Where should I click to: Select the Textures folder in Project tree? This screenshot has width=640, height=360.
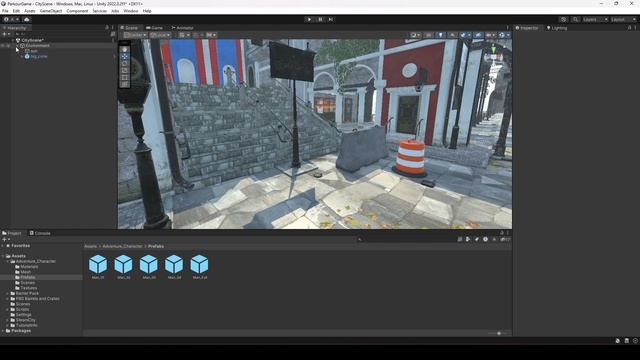[x=29, y=288]
